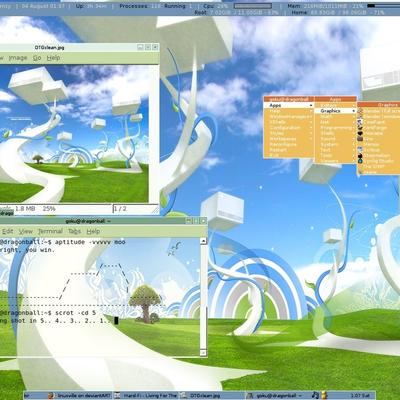Click the 1 / 2 image counter in the viewer

click(x=120, y=209)
